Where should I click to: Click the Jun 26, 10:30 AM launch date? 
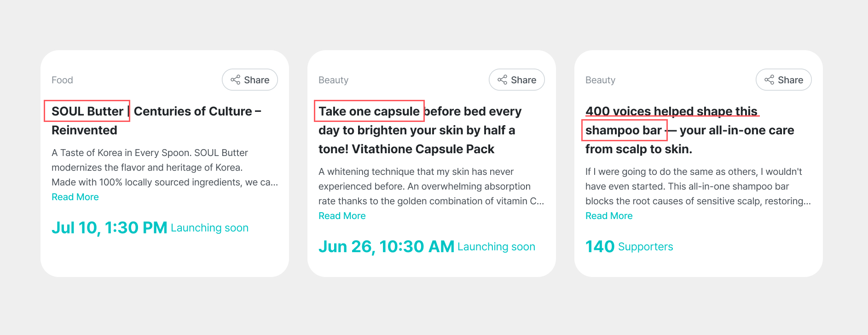(x=386, y=247)
